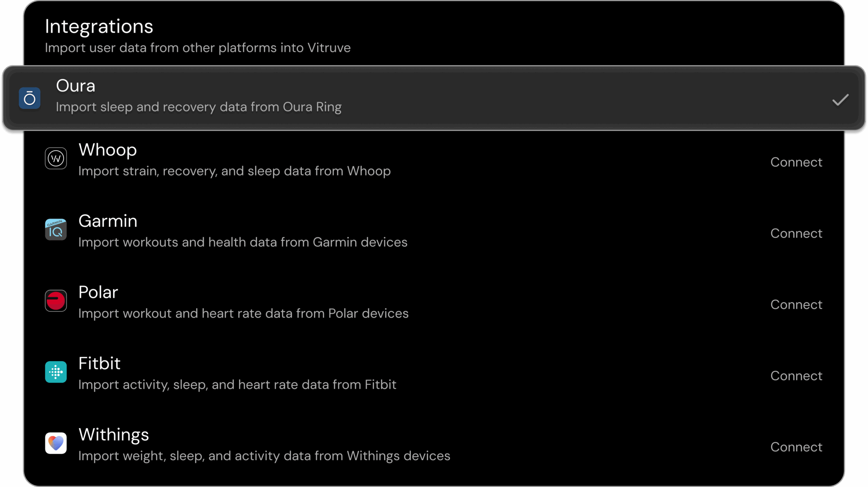This screenshot has width=868, height=487.
Task: Click the Garmin IQ icon
Action: coord(56,230)
